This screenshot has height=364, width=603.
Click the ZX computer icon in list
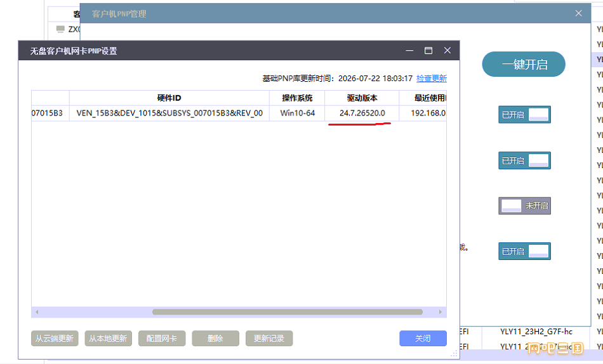point(60,29)
